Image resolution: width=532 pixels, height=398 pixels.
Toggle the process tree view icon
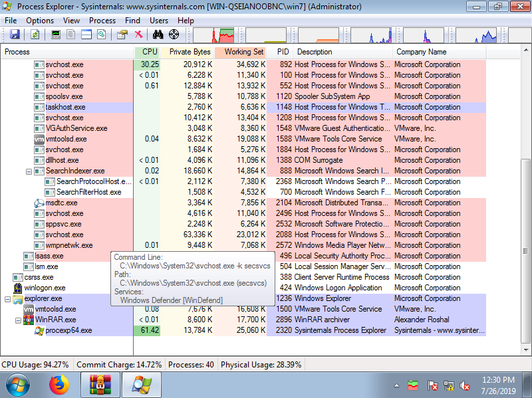pyautogui.click(x=71, y=35)
